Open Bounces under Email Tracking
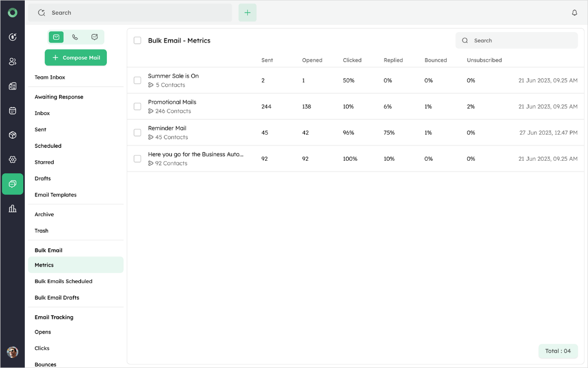 [45, 365]
